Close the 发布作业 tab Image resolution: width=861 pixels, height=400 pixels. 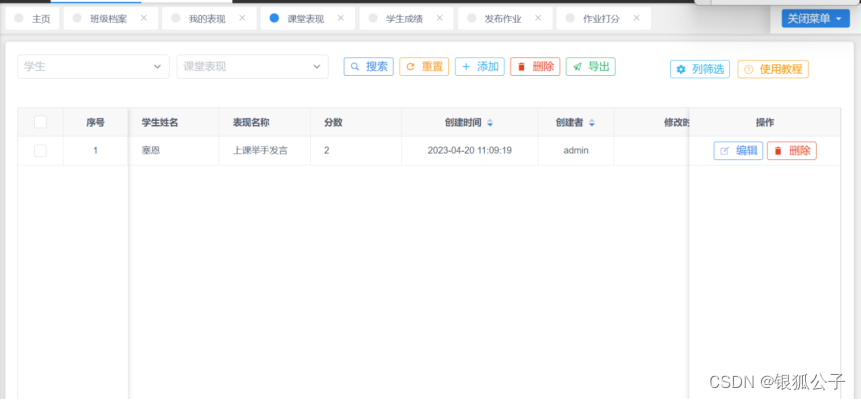coord(538,18)
